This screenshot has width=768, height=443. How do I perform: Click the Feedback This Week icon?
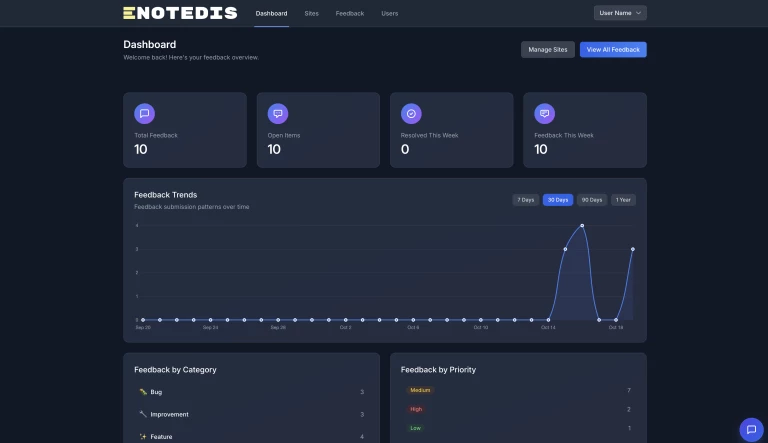(544, 114)
